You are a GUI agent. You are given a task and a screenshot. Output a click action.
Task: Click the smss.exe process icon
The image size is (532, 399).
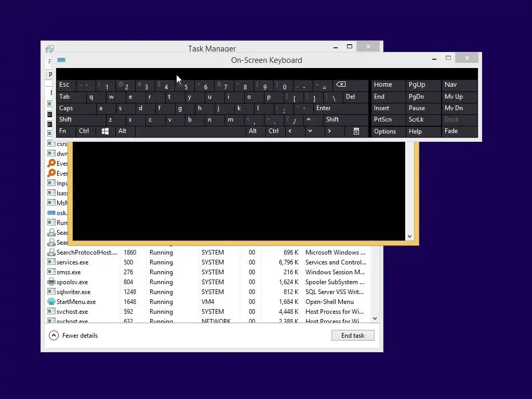click(x=51, y=272)
